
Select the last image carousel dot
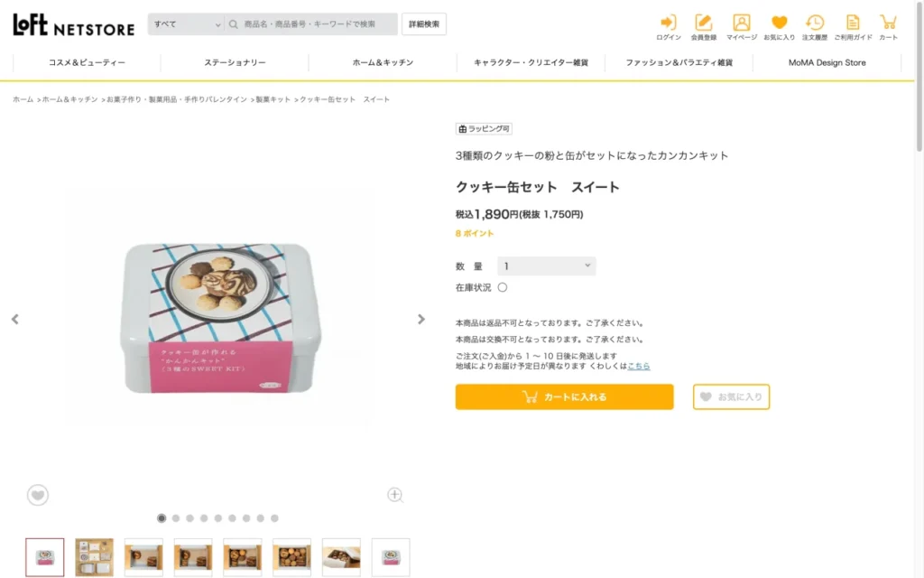pos(274,518)
